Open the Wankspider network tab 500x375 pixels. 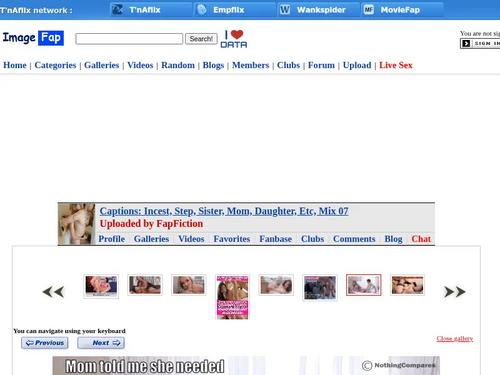pos(319,10)
